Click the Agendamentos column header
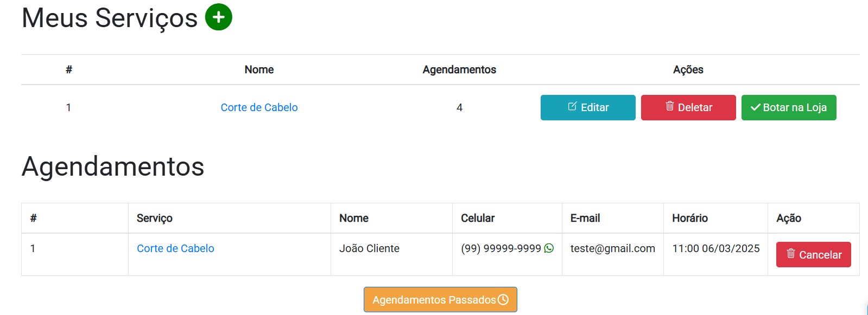 [459, 69]
